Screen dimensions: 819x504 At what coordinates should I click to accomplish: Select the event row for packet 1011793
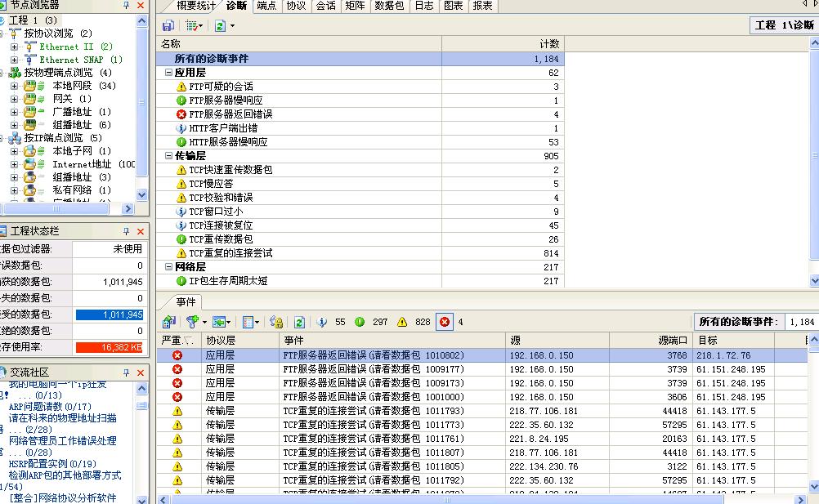(x=482, y=411)
